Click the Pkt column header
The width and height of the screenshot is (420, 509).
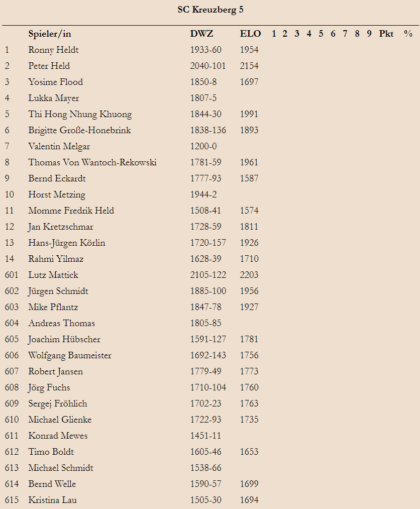[x=386, y=34]
